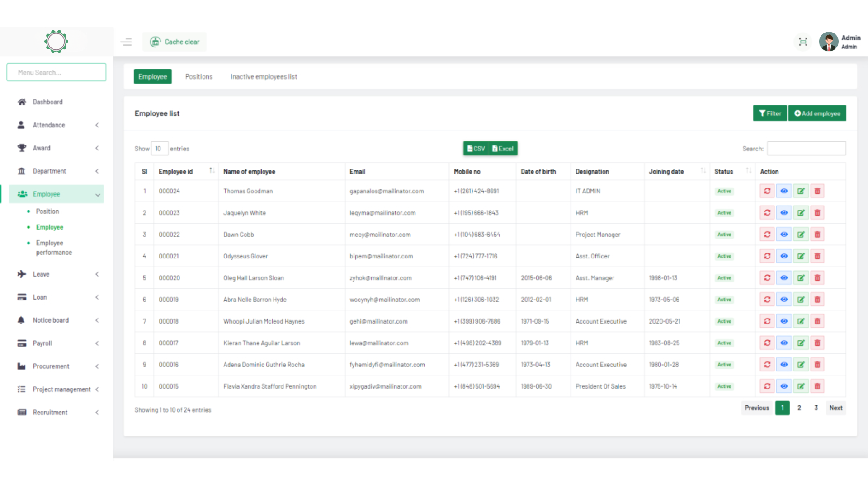Screen dimensions: 868x488
Task: Click the Dashboard home icon in sidebar
Action: coord(22,102)
